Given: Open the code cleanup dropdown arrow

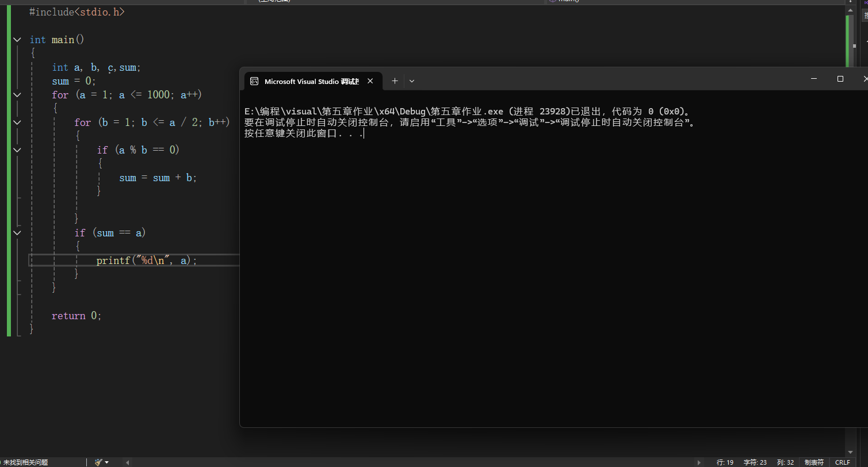Looking at the screenshot, I should pyautogui.click(x=107, y=462).
